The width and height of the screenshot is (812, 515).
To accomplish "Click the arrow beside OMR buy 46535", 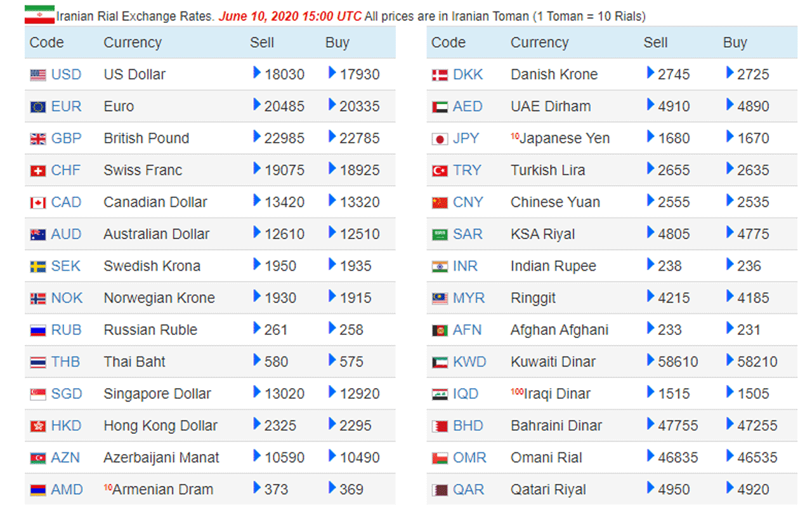I will 730,456.
